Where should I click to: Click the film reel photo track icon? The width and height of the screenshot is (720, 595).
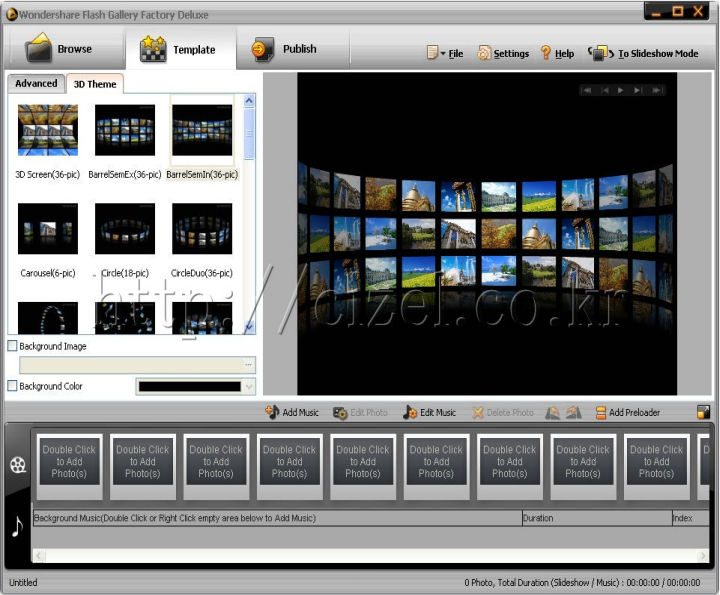18,465
